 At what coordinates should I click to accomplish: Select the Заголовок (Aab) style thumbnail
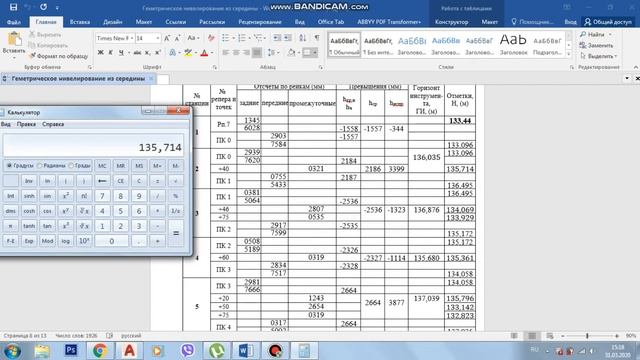tap(513, 44)
